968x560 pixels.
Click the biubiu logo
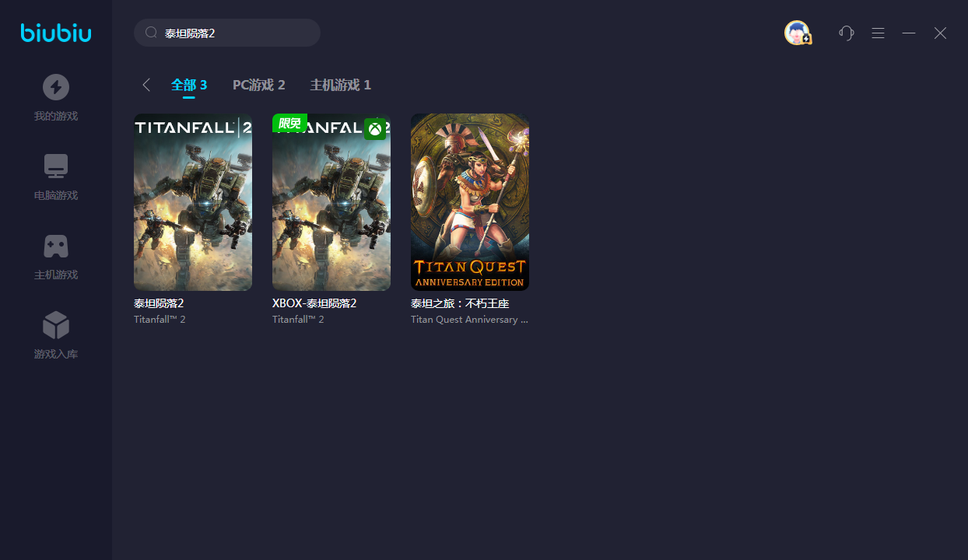[x=56, y=33]
